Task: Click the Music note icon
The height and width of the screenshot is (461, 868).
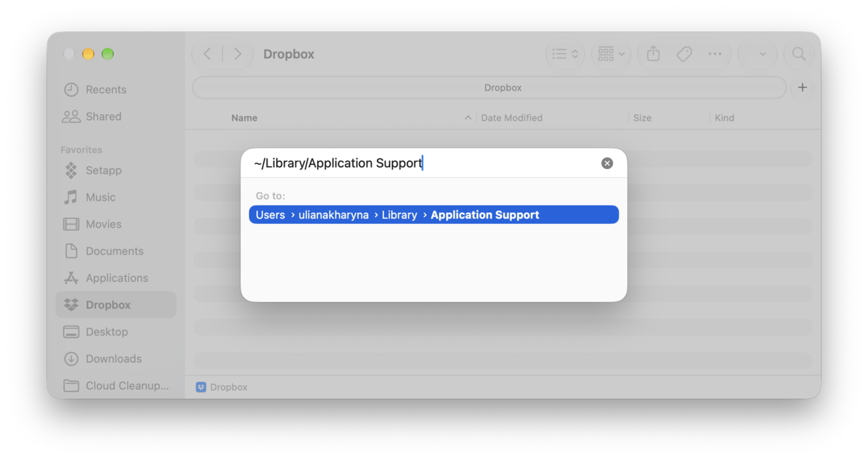Action: tap(71, 197)
